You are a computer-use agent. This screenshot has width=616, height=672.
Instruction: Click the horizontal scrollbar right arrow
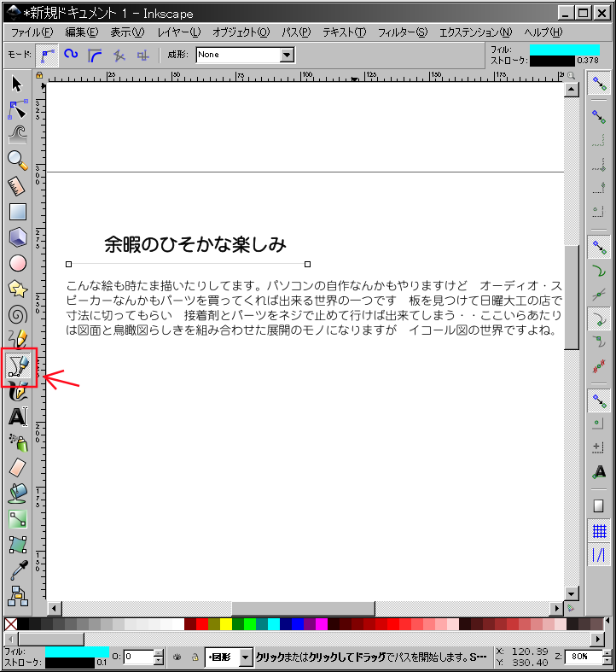(x=556, y=608)
